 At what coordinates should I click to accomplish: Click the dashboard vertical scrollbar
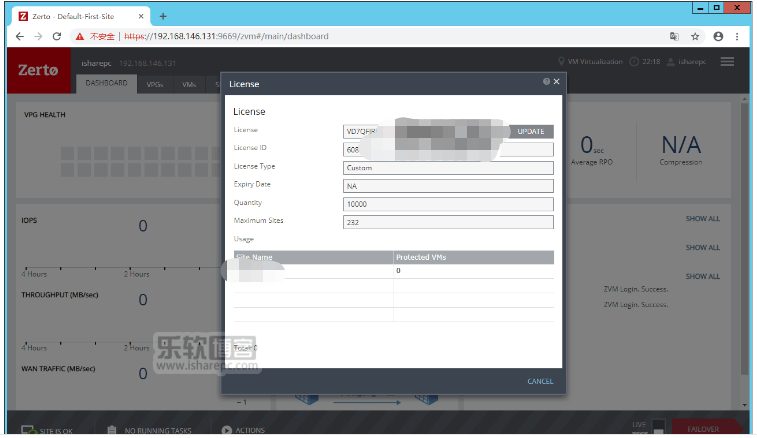click(x=745, y=239)
